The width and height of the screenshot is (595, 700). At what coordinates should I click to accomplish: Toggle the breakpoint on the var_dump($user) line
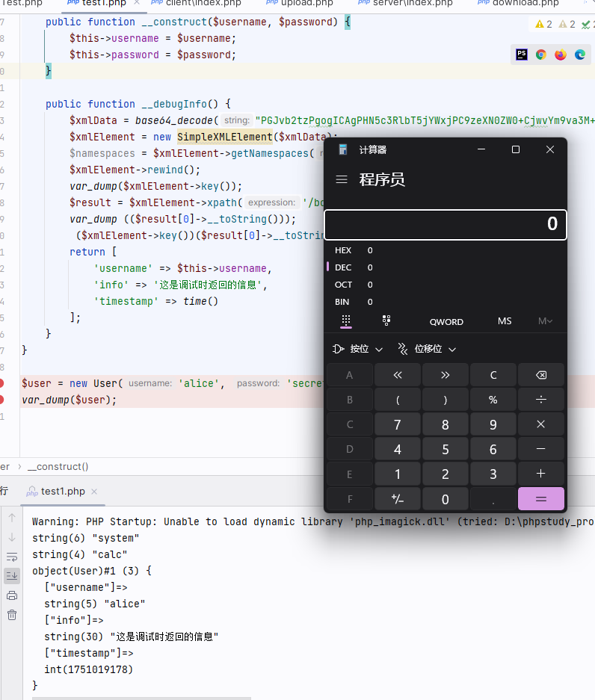(x=2, y=400)
